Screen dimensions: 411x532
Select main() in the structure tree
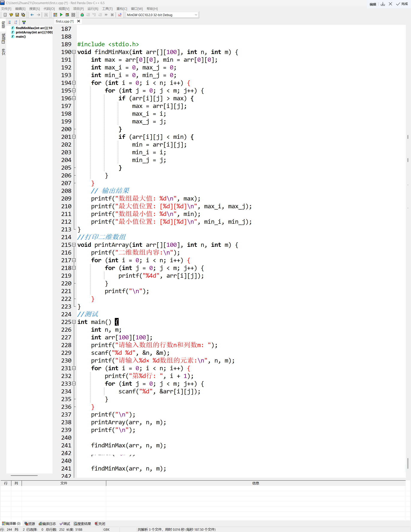tap(18, 37)
